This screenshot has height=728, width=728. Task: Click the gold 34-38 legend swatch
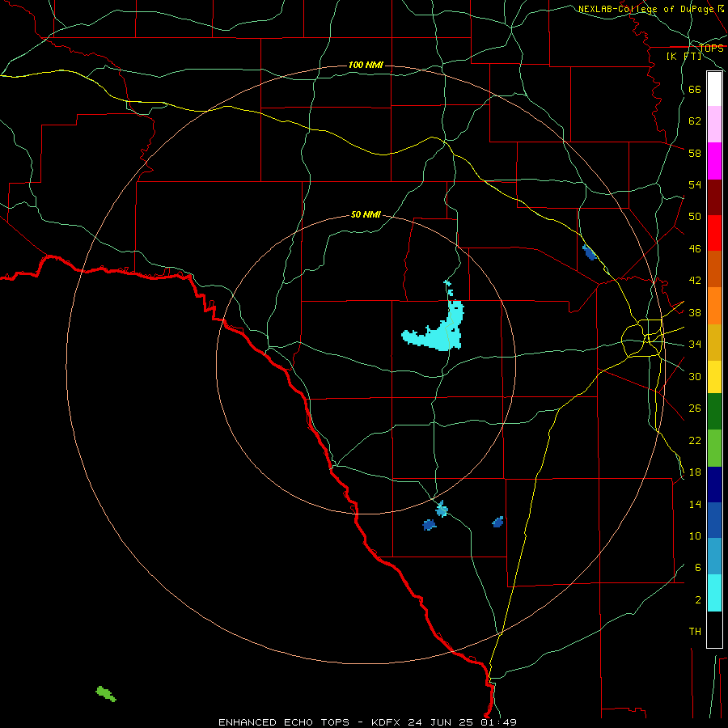coord(714,343)
